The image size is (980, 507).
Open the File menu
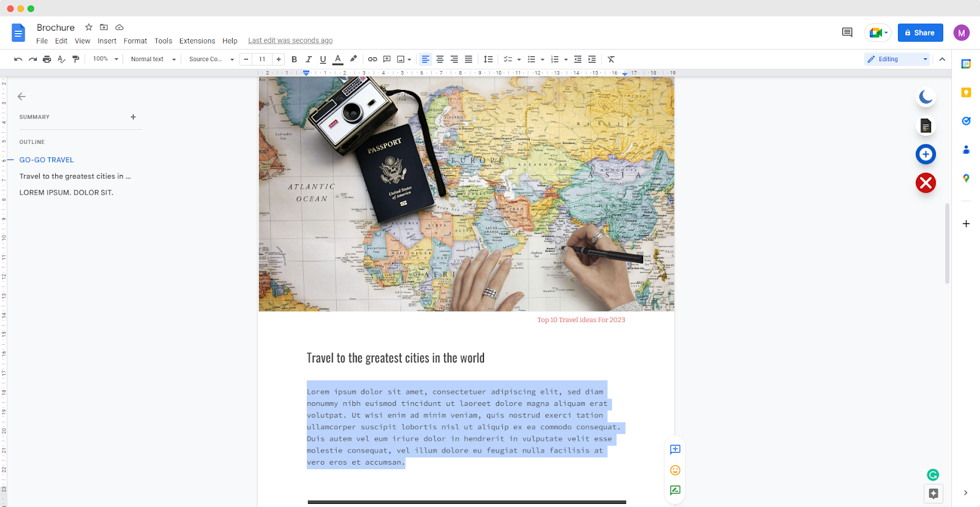point(42,41)
